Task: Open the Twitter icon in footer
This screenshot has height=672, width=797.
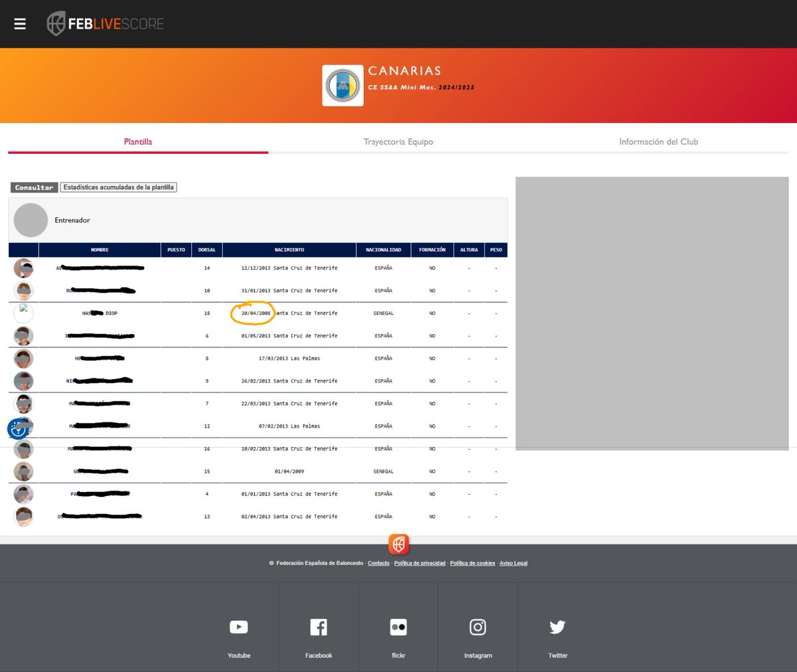Action: click(557, 627)
